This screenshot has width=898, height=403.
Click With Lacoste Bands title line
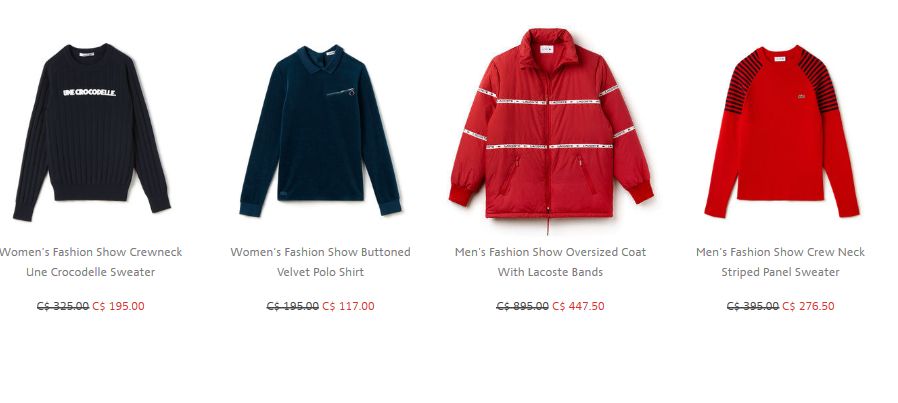point(550,272)
